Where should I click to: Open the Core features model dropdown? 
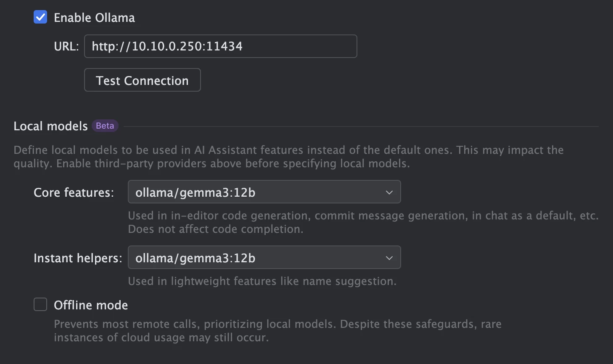coord(264,192)
